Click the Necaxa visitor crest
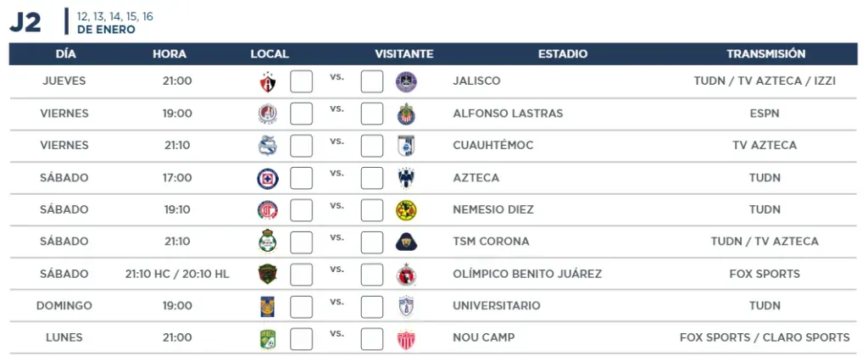This screenshot has height=356, width=868. coord(406,339)
